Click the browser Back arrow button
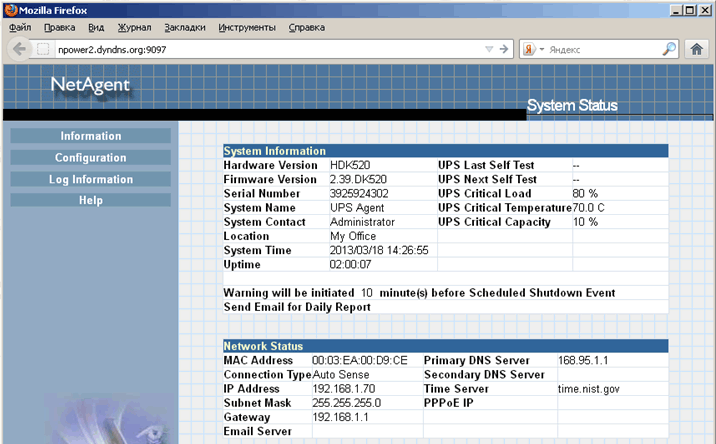 20,49
